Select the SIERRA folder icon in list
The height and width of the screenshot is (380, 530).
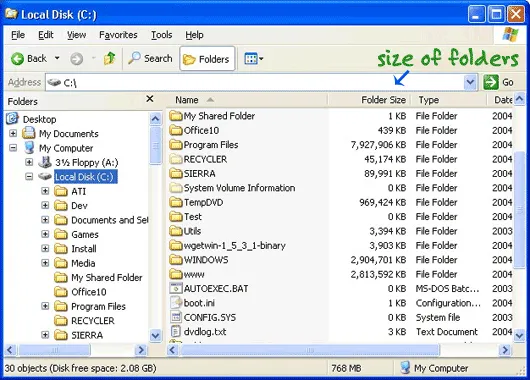[x=176, y=173]
